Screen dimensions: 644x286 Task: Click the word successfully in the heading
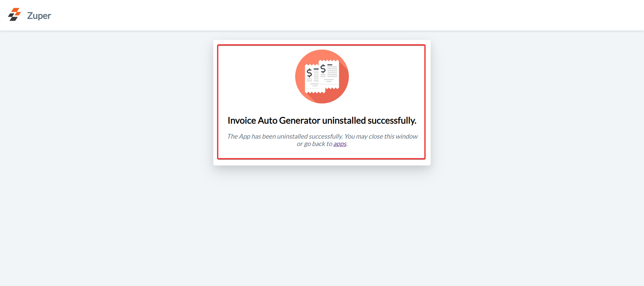[392, 121]
